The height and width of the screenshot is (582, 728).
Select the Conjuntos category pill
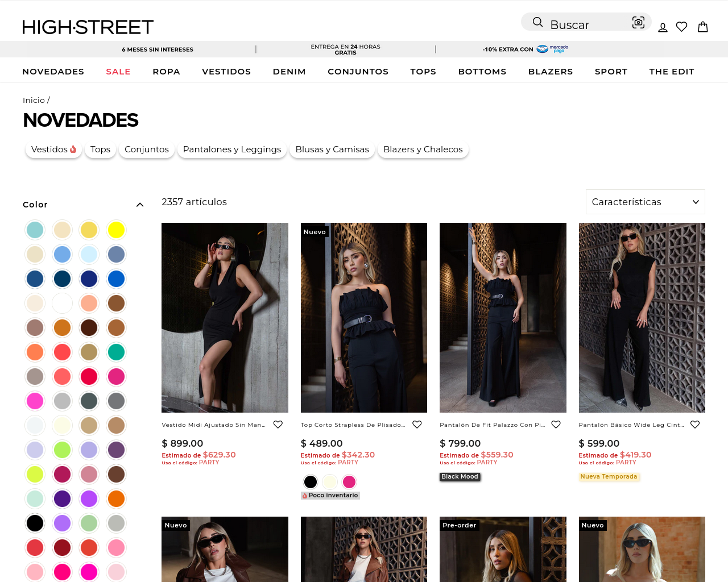click(x=147, y=149)
